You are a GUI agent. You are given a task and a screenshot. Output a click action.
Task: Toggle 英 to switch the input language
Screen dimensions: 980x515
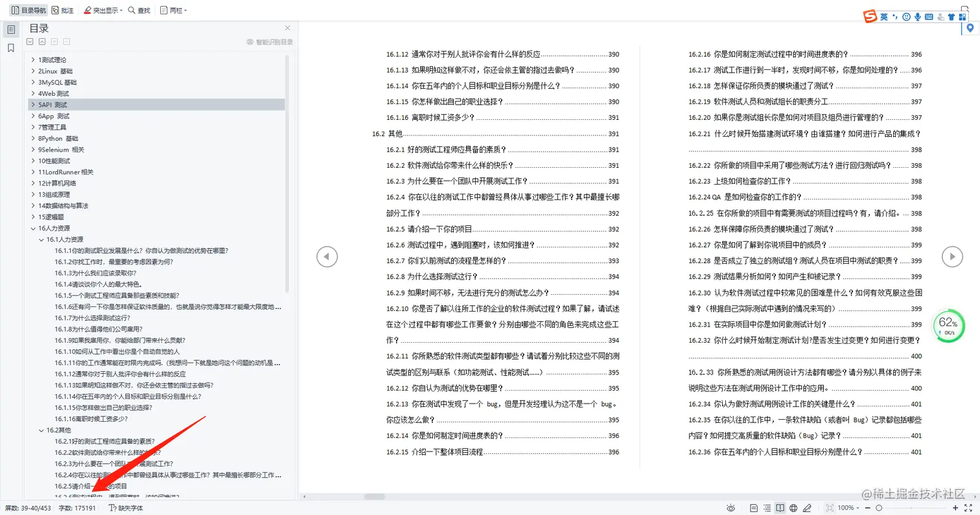[884, 16]
